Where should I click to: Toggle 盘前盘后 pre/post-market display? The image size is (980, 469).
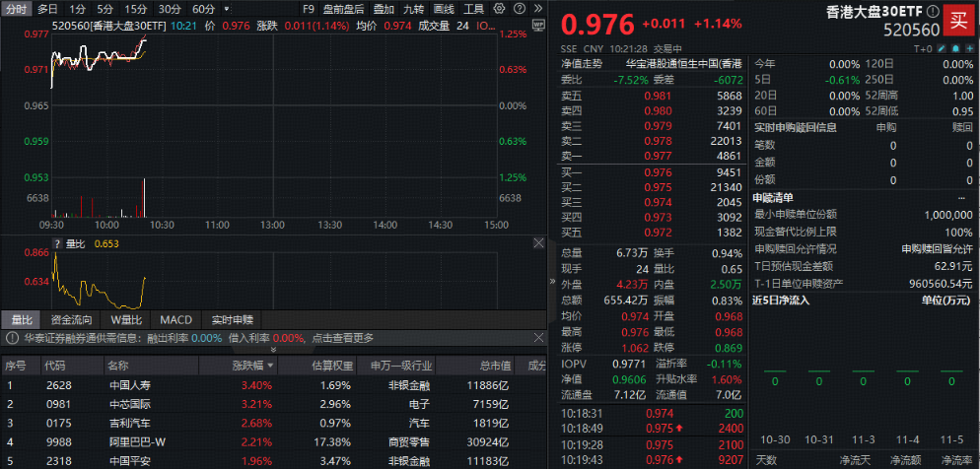(x=343, y=9)
